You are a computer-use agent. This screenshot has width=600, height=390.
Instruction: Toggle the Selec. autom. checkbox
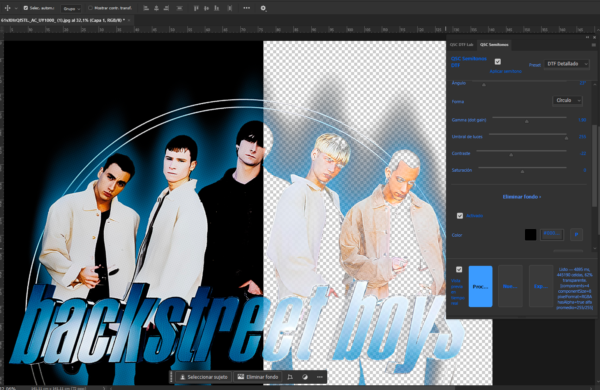pos(26,8)
